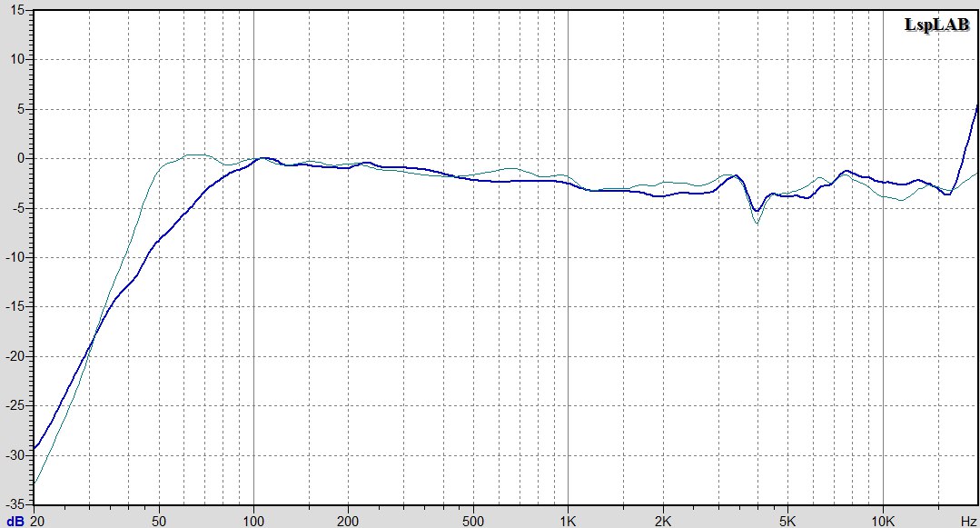This screenshot has width=980, height=528.
Task: Select the 2K frequency axis label
Action: point(663,521)
